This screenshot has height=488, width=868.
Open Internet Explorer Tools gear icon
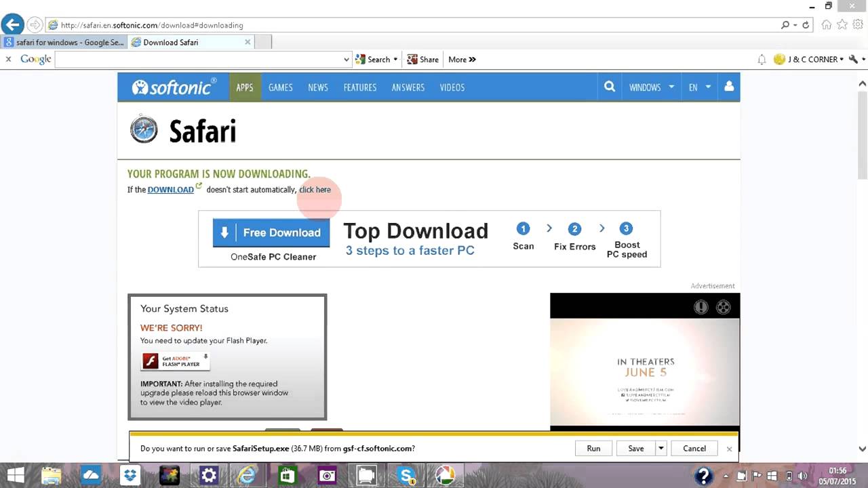858,24
